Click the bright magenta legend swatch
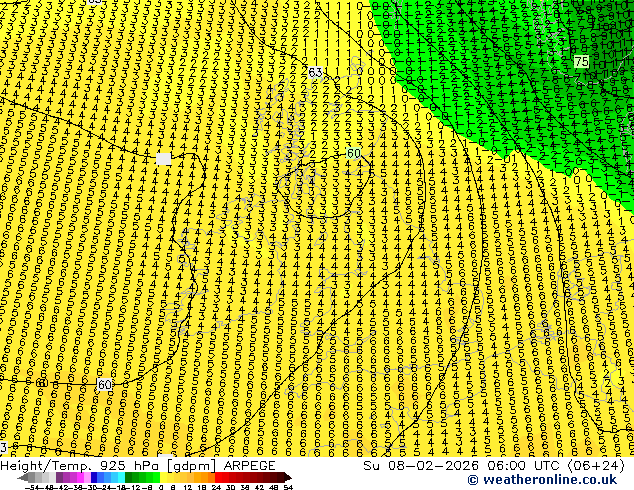The width and height of the screenshot is (634, 490). click(80, 477)
